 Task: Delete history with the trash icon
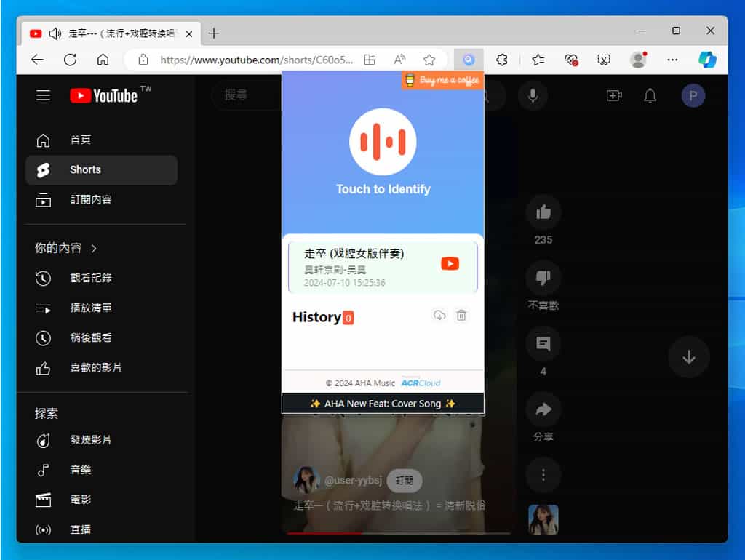coord(461,316)
